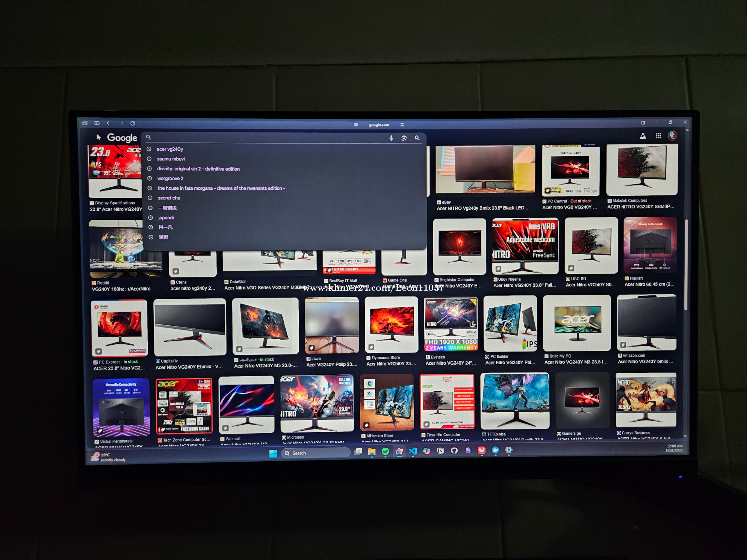Click DataBlitz Acer Nitro VG0 Series link
This screenshot has width=747, height=560.
pyautogui.click(x=266, y=288)
